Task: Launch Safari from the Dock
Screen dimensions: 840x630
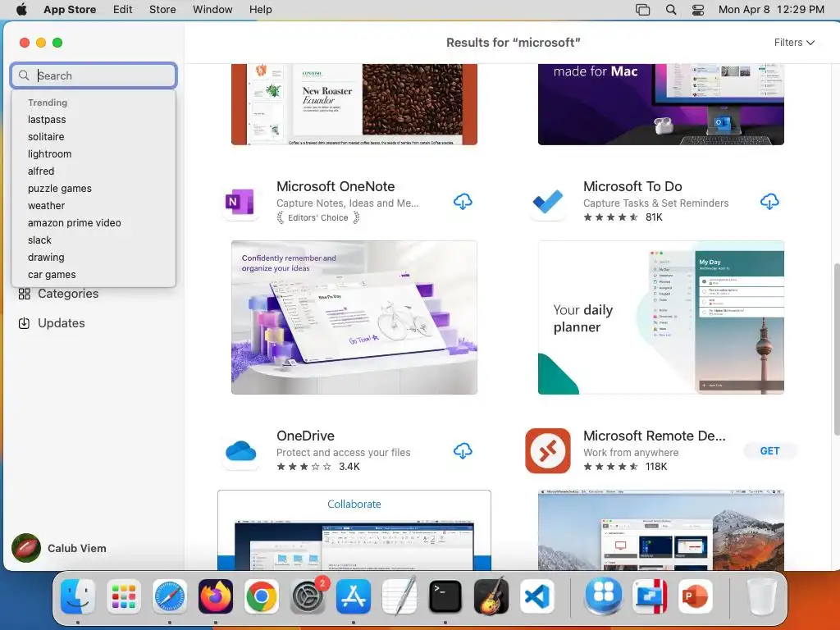Action: (x=170, y=596)
